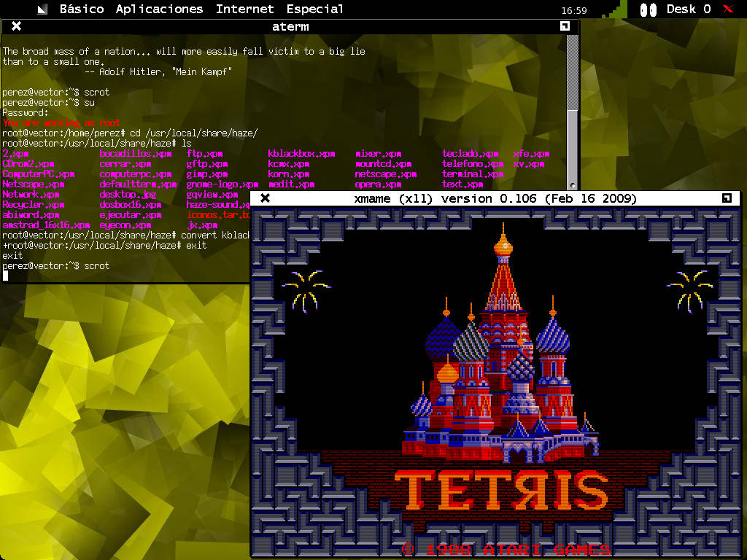Click the red X icon in panel
The image size is (747, 560).
tap(728, 9)
